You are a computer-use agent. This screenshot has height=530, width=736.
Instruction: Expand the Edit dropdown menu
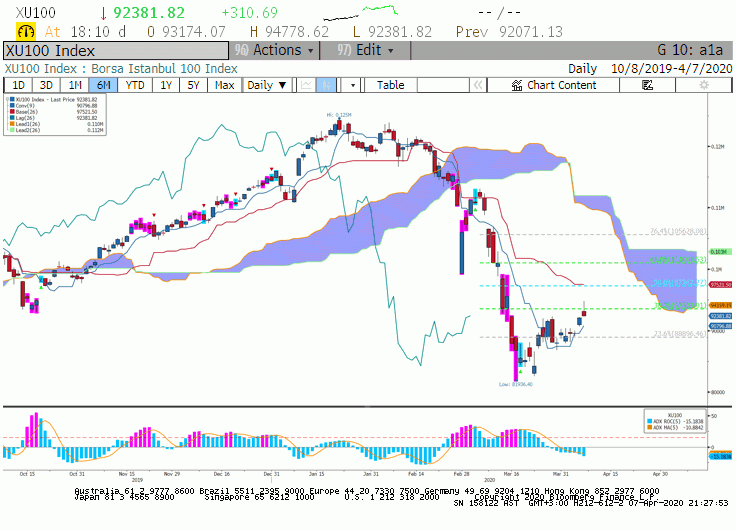tap(365, 50)
